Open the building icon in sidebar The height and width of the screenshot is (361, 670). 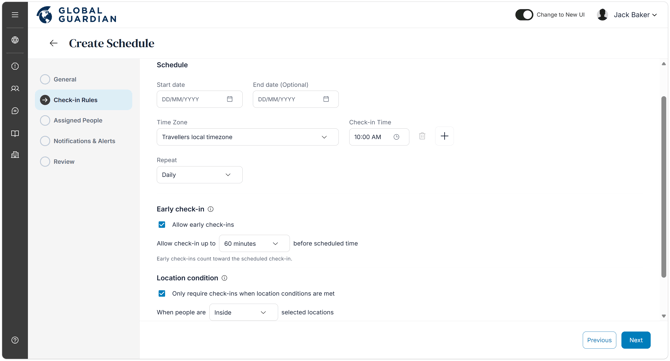[x=15, y=155]
